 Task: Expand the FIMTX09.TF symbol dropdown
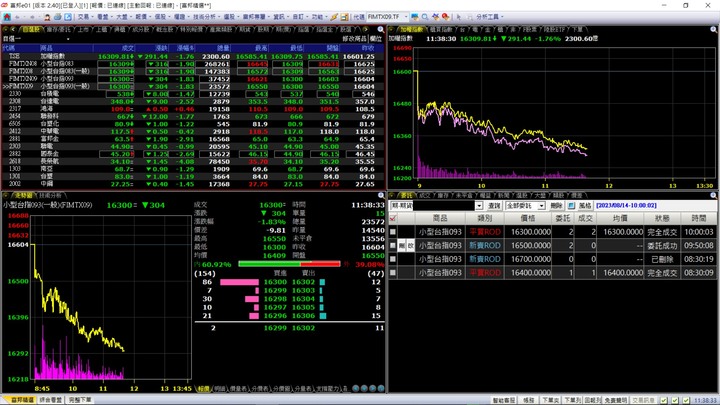(406, 17)
